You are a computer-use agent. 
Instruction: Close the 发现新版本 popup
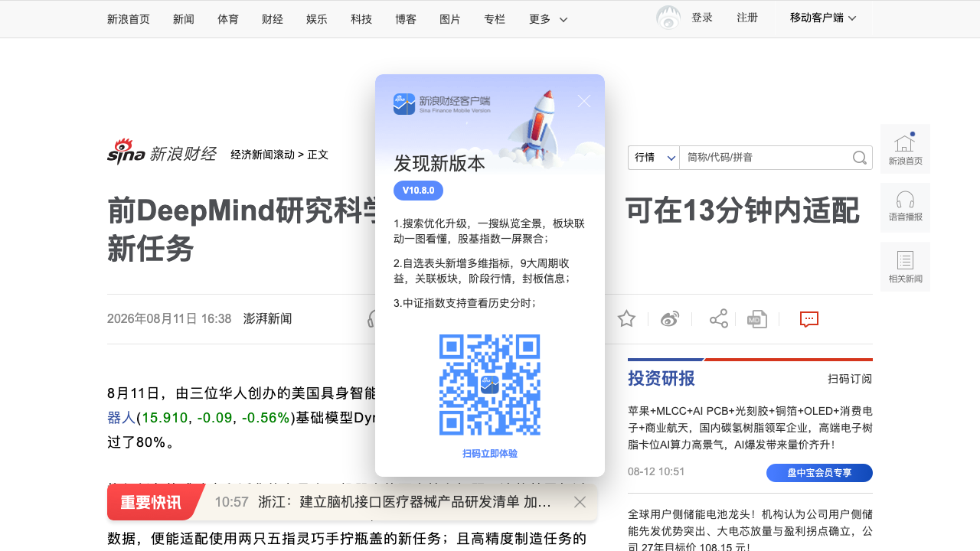584,101
